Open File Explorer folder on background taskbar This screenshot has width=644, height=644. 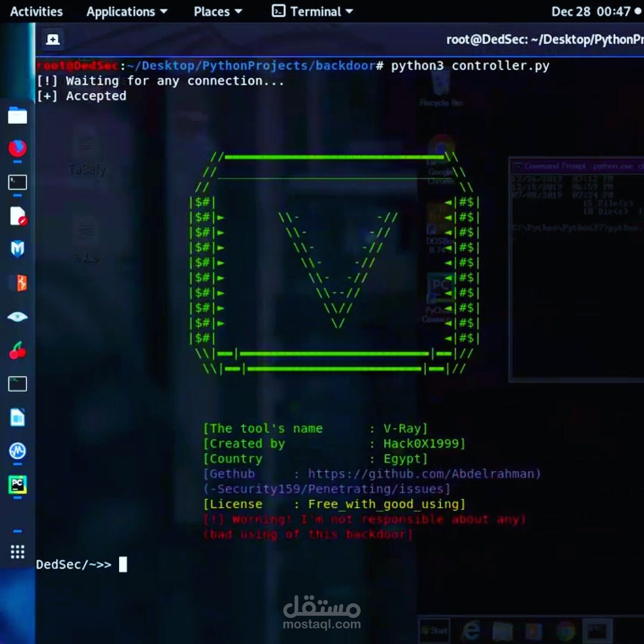pyautogui.click(x=503, y=631)
